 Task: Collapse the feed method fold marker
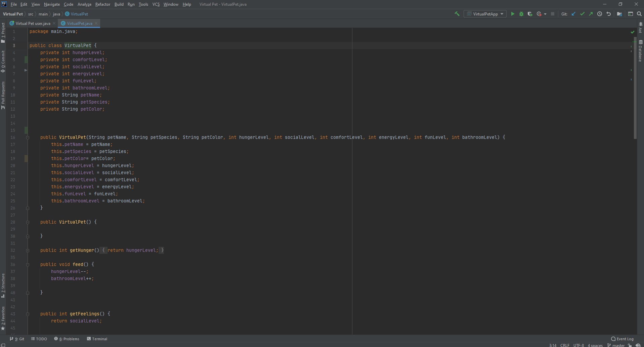click(x=28, y=265)
